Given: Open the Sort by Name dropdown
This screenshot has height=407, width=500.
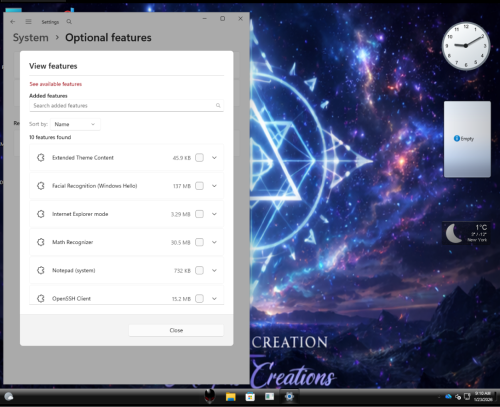Looking at the screenshot, I should click(x=75, y=124).
